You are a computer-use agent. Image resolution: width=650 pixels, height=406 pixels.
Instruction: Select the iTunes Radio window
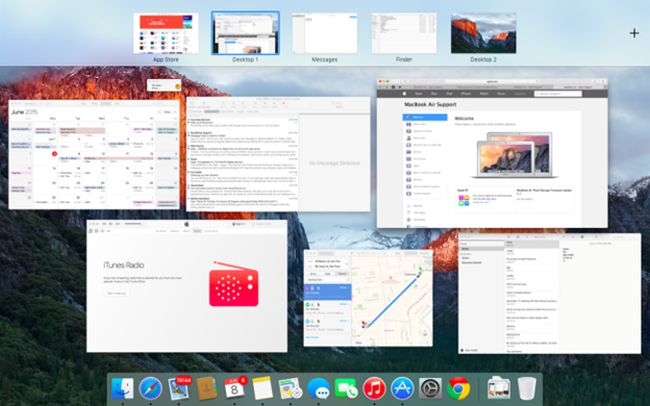click(187, 286)
